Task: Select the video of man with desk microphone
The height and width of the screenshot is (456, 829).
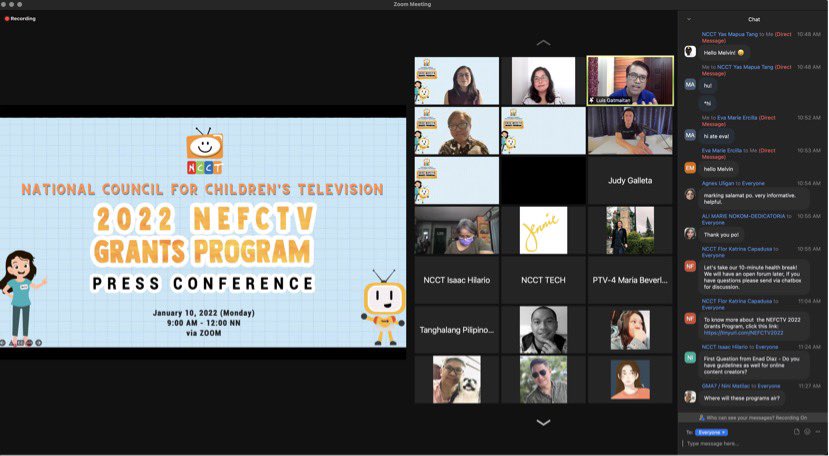Action: point(630,131)
